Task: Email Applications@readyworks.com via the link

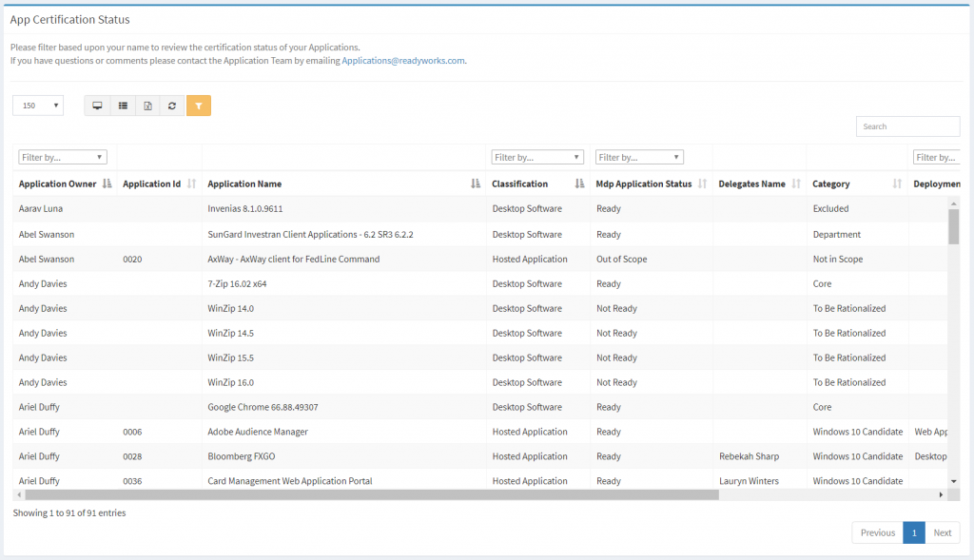Action: click(403, 60)
